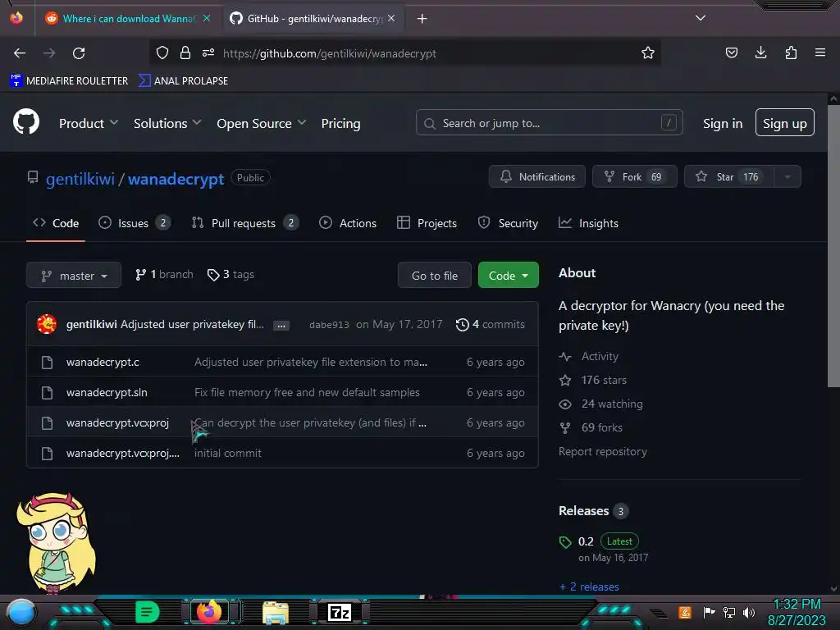The image size is (840, 630).
Task: Bookmark this page with the star icon
Action: tap(648, 52)
